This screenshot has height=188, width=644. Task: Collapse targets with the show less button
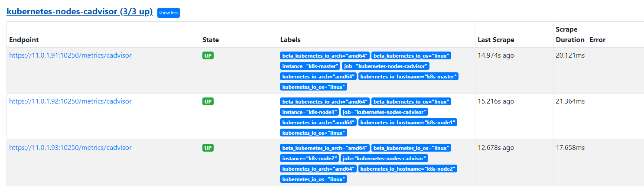tap(168, 13)
